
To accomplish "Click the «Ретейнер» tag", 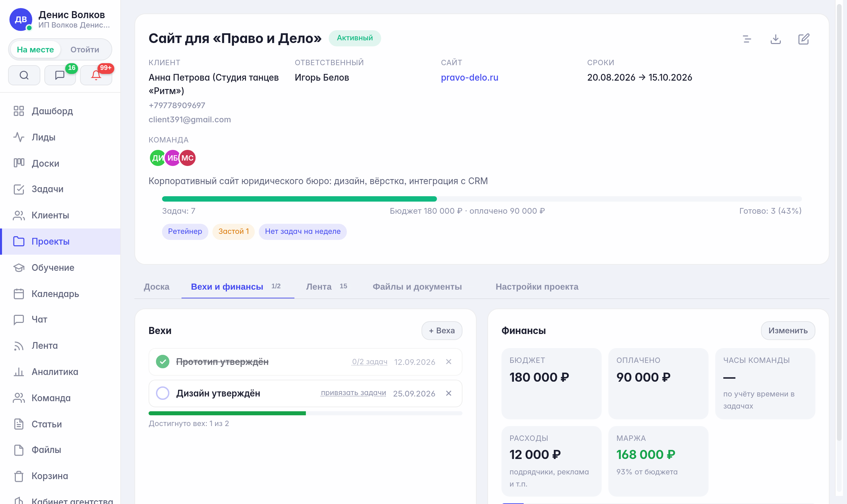I will [185, 232].
